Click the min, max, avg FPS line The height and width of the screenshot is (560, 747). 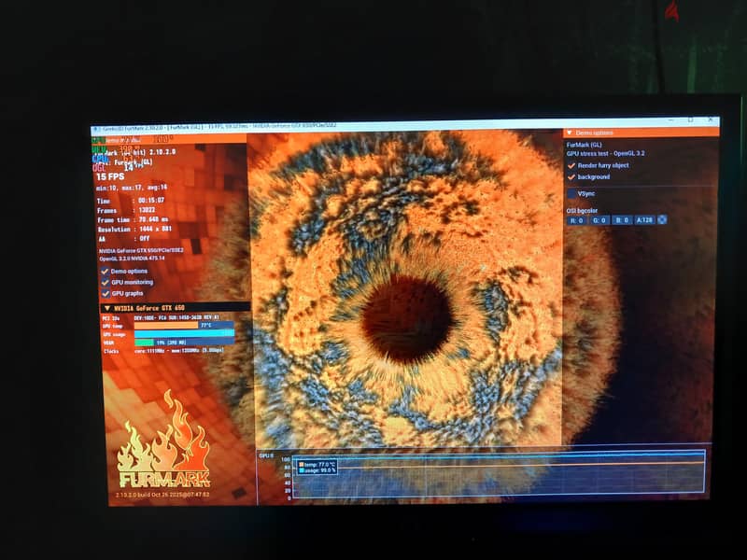coord(132,188)
